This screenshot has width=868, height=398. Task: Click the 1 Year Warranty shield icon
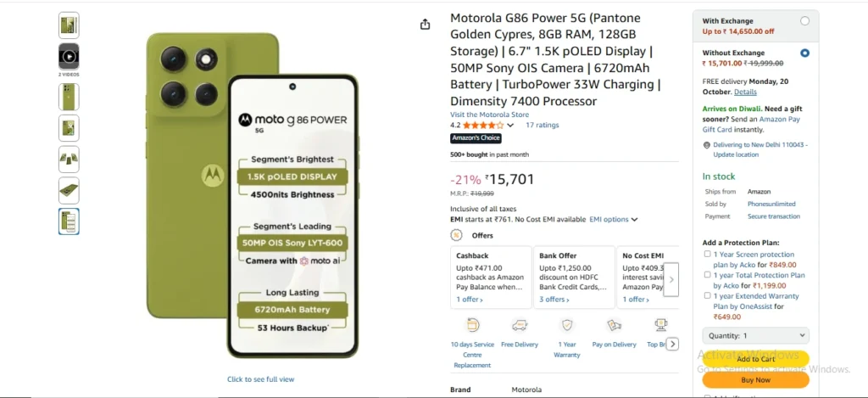pyautogui.click(x=567, y=325)
